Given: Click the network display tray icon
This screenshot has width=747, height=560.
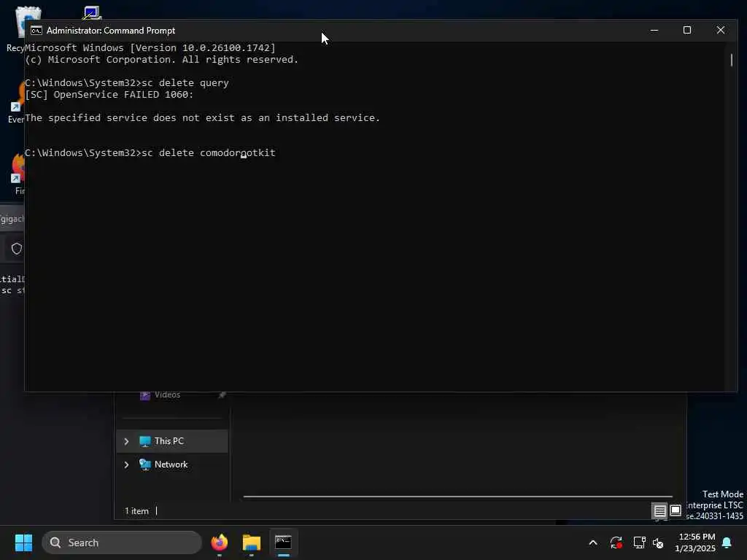Looking at the screenshot, I should (639, 542).
